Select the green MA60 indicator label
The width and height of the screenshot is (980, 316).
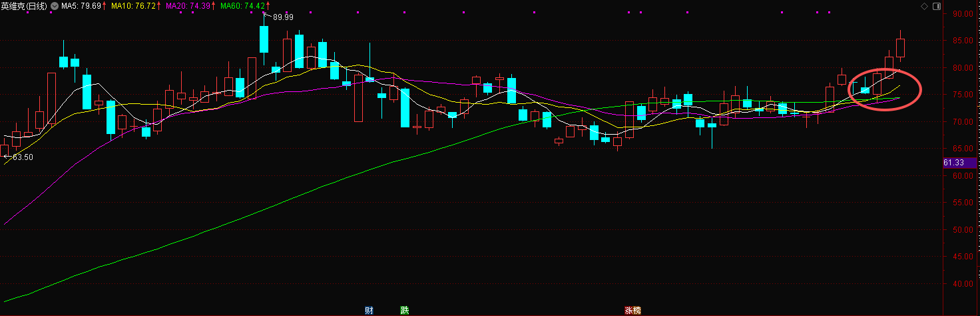(244, 6)
